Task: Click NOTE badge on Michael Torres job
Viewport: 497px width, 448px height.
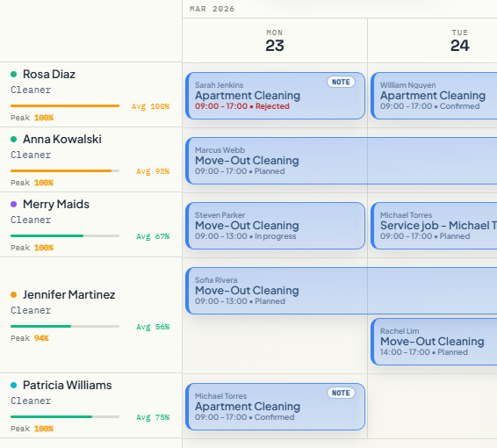Action: tap(341, 393)
